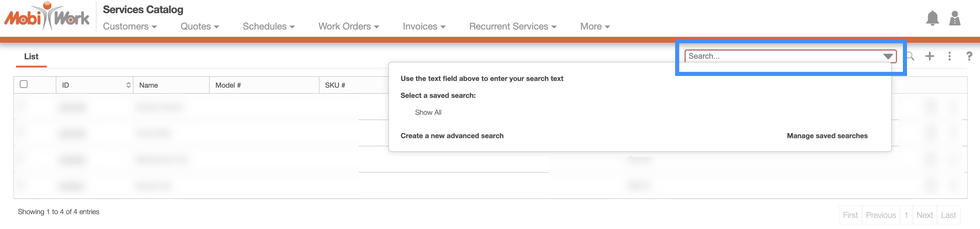Click the question mark help icon
980x229 pixels.
pyautogui.click(x=969, y=56)
